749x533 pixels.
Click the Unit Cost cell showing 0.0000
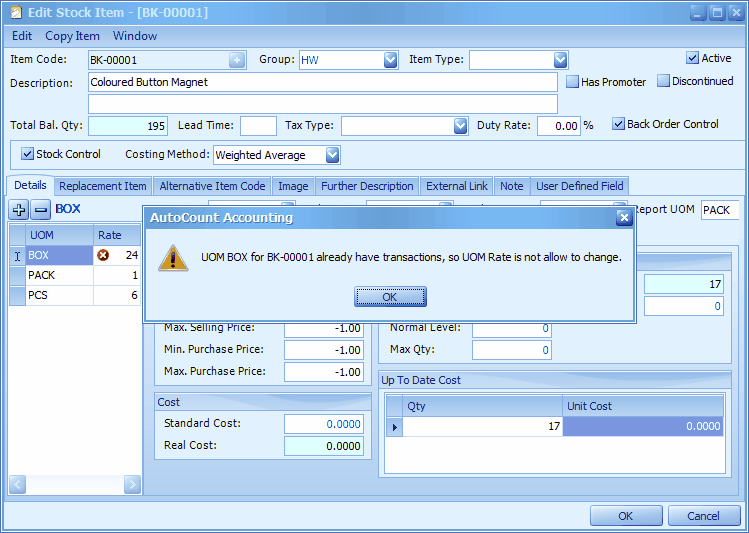[643, 426]
